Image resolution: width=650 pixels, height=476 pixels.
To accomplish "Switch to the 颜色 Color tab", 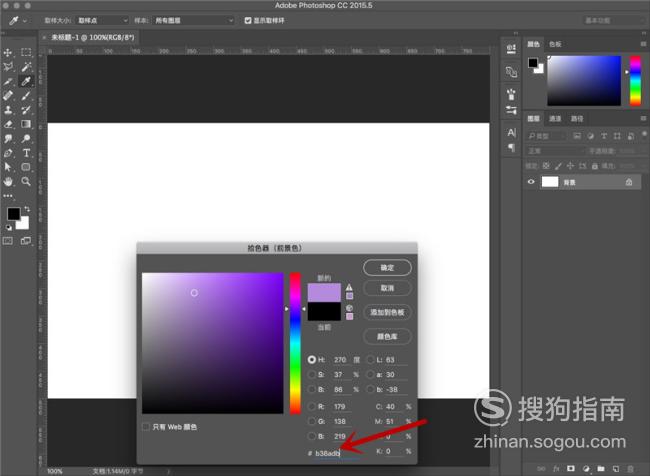I will [x=534, y=44].
